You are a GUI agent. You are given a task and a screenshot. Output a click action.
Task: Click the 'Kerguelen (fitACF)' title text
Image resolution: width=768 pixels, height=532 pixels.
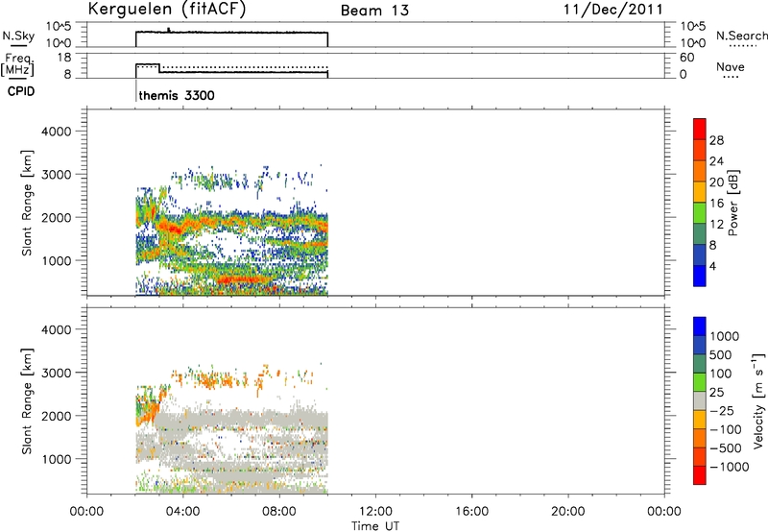pos(167,9)
